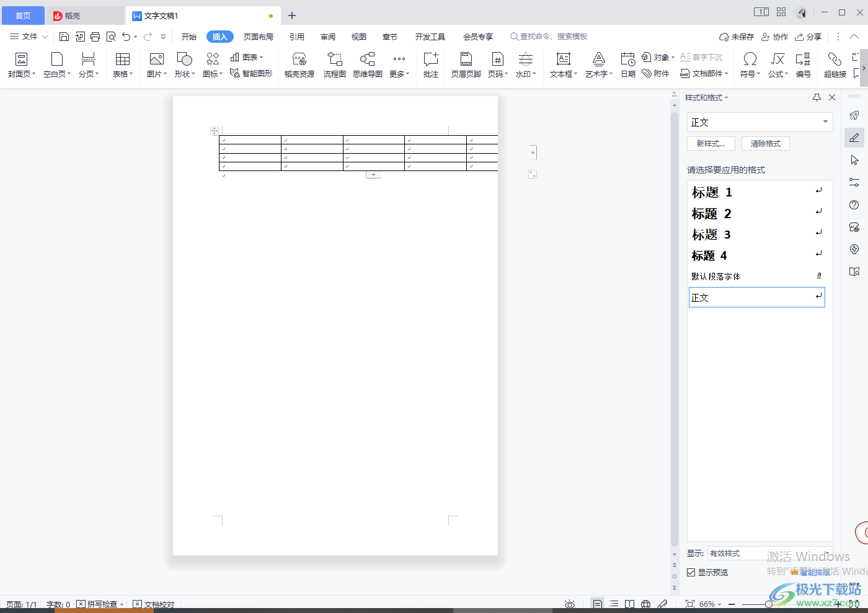Insert a blank page (空白页)

pyautogui.click(x=56, y=64)
